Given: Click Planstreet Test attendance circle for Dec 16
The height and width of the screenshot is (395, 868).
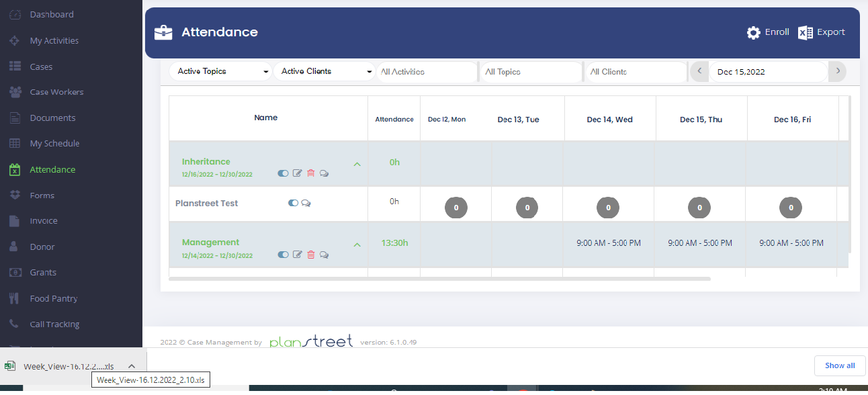Looking at the screenshot, I should 791,208.
